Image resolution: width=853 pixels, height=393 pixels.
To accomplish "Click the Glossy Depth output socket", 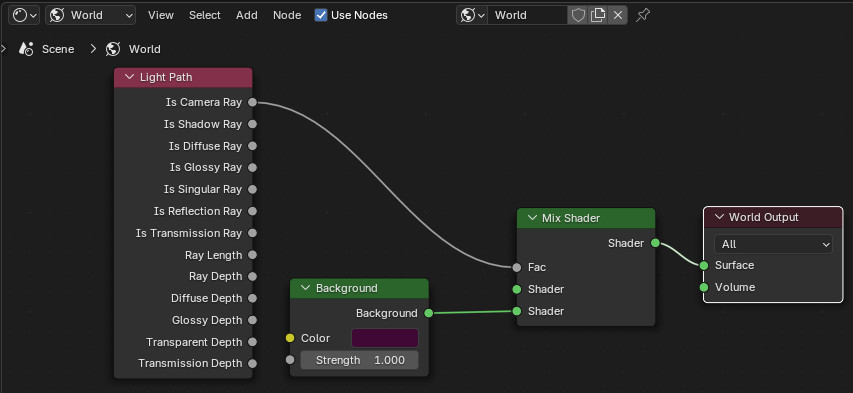I will tap(252, 320).
